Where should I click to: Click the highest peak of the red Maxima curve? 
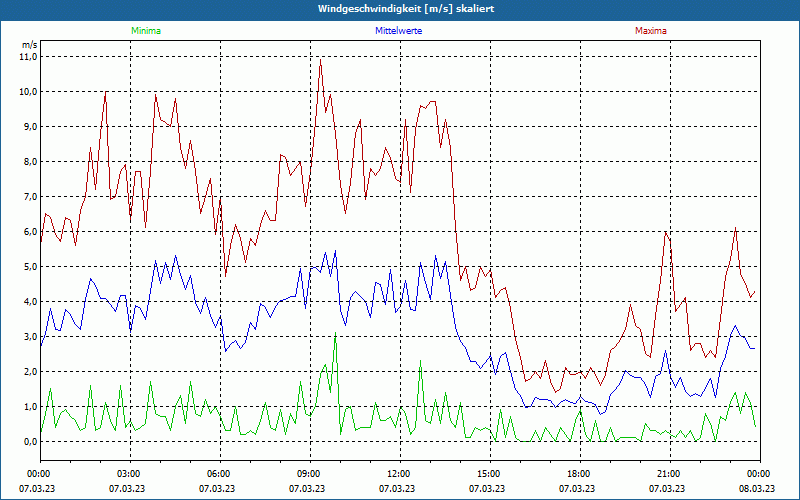(320, 59)
